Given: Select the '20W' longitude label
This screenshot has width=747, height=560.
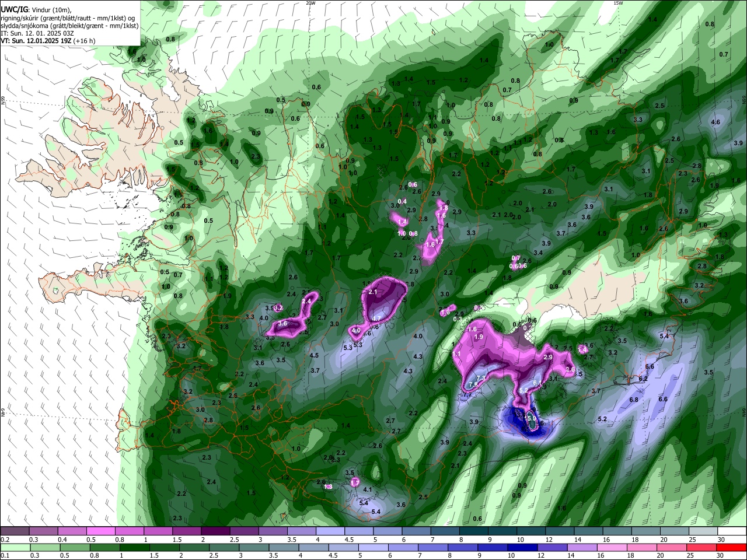Looking at the screenshot, I should (x=310, y=3).
